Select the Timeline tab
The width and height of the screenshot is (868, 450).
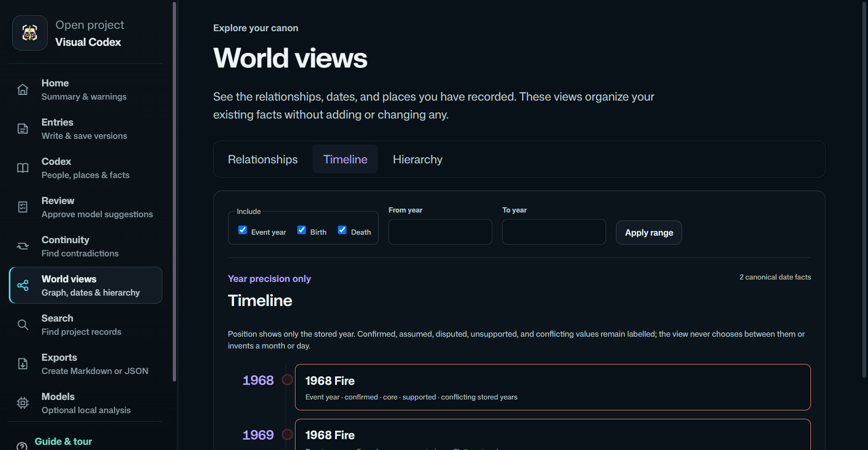tap(345, 160)
